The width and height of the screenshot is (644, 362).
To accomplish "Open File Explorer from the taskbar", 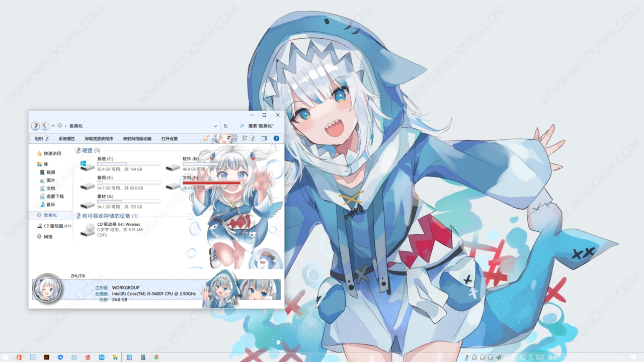I will point(115,357).
